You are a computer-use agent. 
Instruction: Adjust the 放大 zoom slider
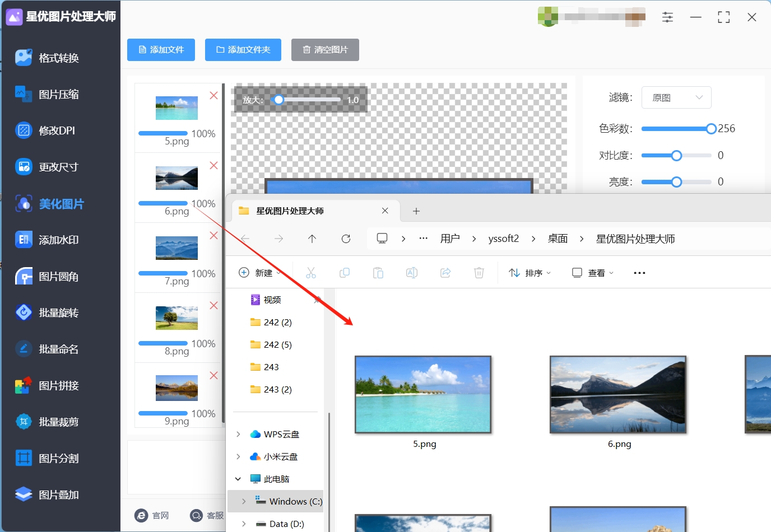[x=306, y=100]
